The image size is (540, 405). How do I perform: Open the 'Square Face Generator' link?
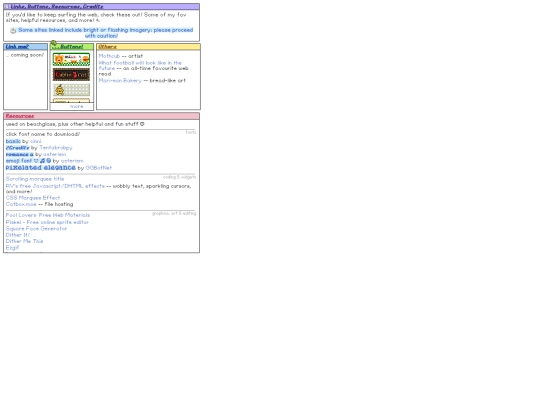[x=36, y=229]
